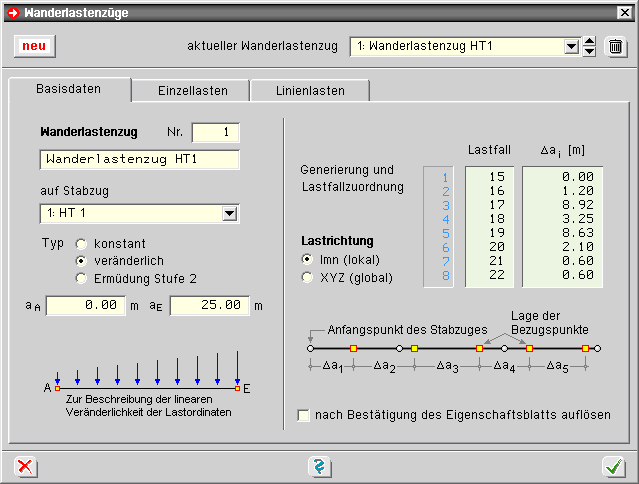
Task: Select 'lmn (lokal)' load direction
Action: point(307,258)
